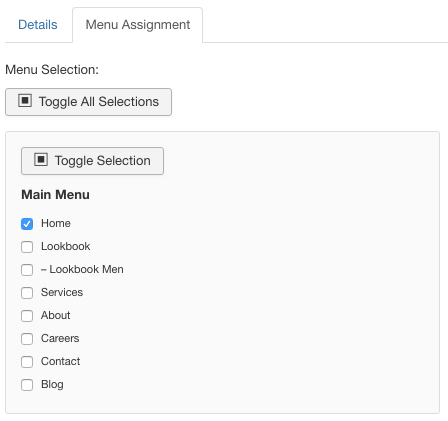Image resolution: width=448 pixels, height=421 pixels.
Task: Click the Menu Selection label
Action: [52, 70]
